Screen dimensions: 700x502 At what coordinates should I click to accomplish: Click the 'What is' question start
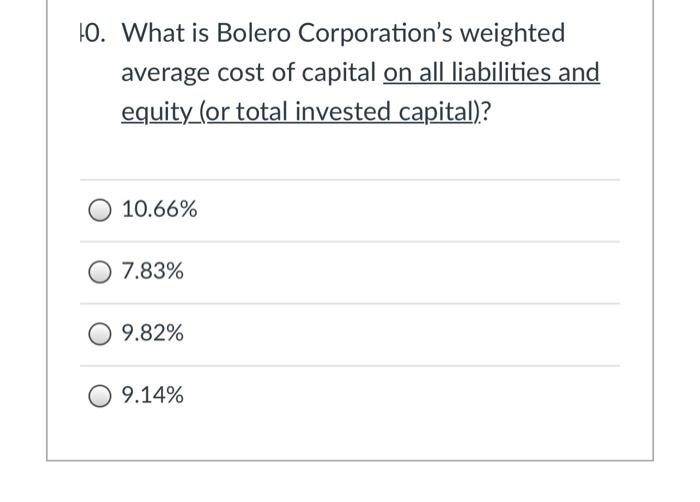point(165,33)
